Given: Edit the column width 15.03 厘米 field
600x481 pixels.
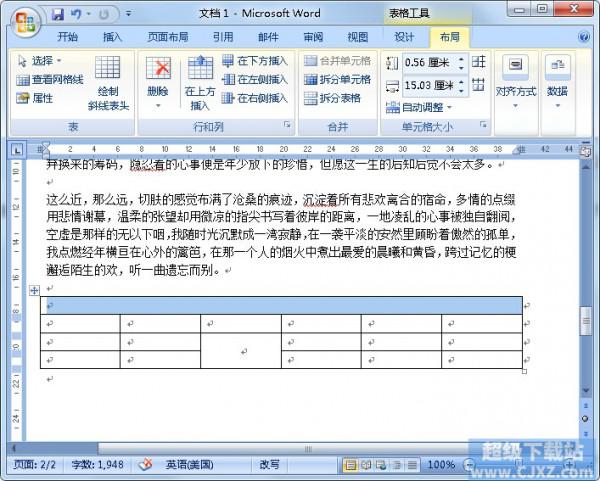Looking at the screenshot, I should [x=430, y=85].
